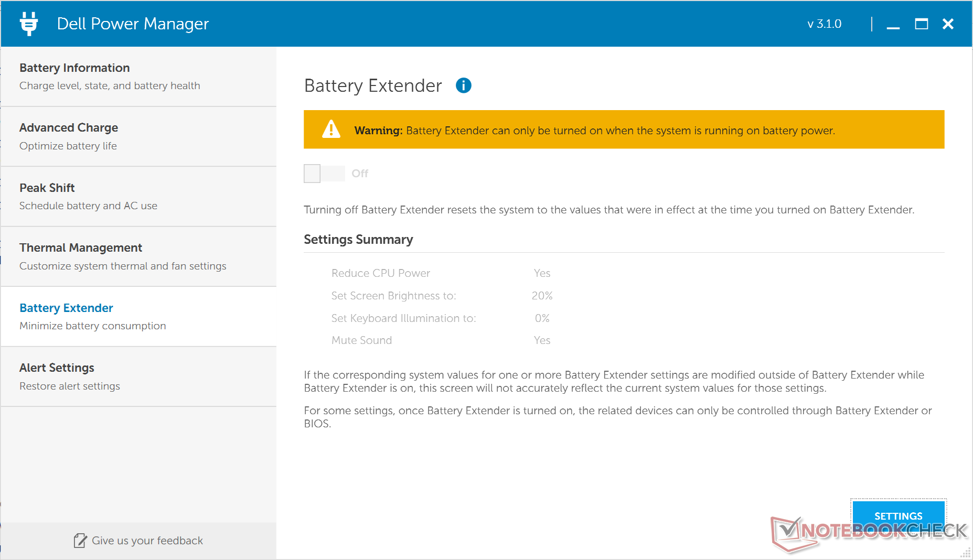Image resolution: width=973 pixels, height=560 pixels.
Task: Minimize the Dell Power Manager window
Action: click(893, 25)
